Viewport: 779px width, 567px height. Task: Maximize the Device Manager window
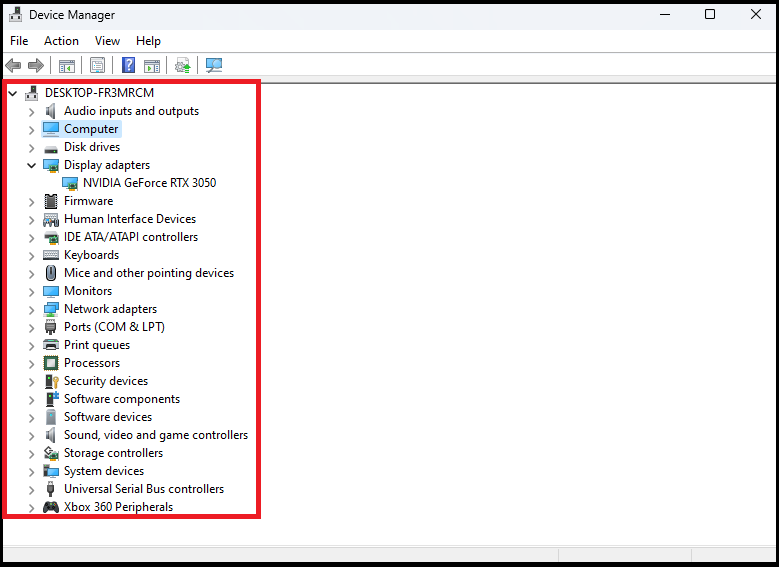point(710,14)
